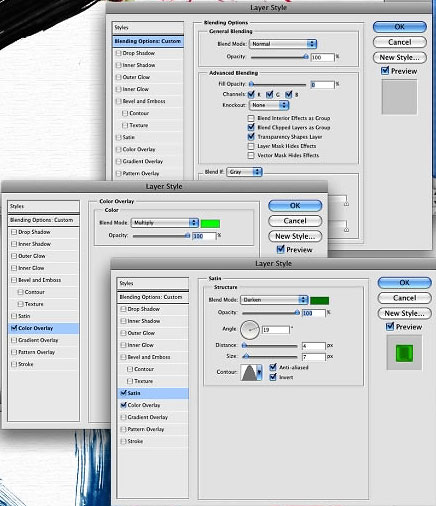Uncheck Blend Clipped Layers as Group
The image size is (436, 506).
coord(251,127)
